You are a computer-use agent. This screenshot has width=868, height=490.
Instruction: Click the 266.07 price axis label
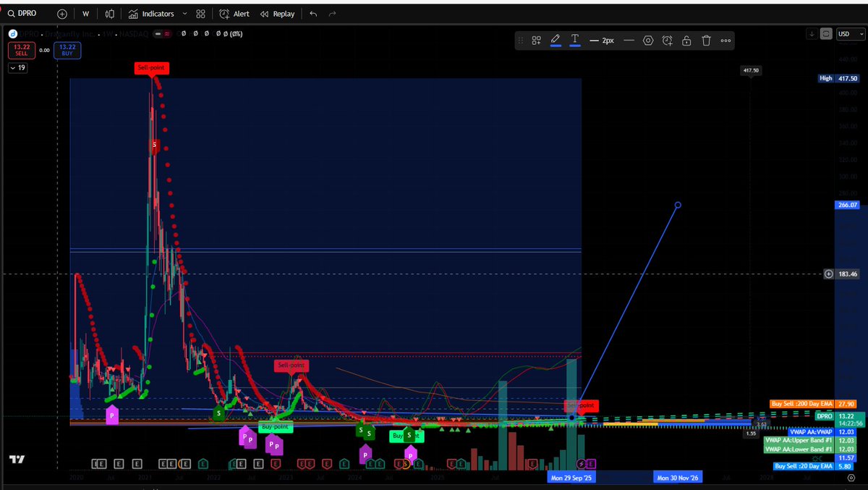click(847, 205)
